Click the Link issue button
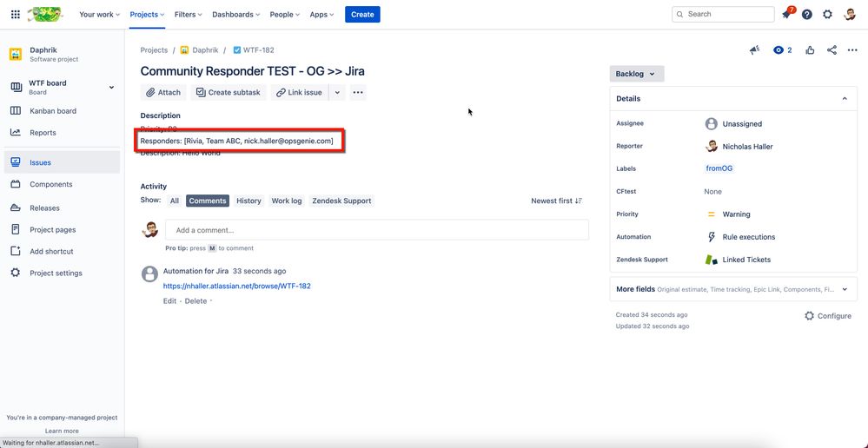Screen dimensions: 868x448 300,92
